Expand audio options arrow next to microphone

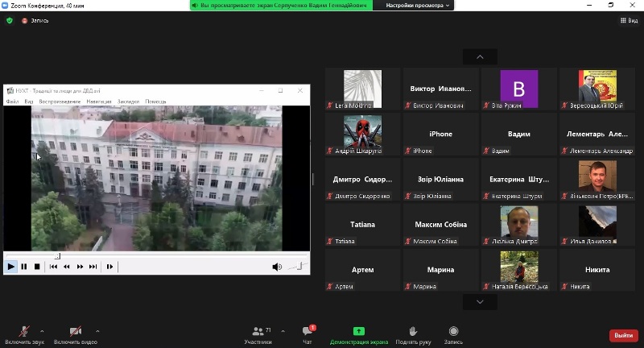(x=42, y=331)
